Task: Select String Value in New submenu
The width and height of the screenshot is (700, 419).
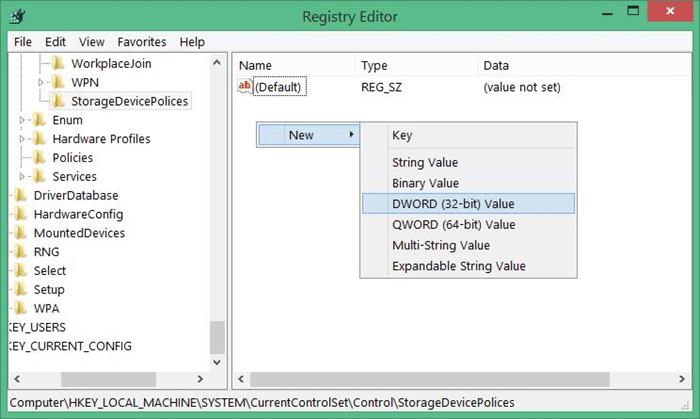Action: (425, 162)
